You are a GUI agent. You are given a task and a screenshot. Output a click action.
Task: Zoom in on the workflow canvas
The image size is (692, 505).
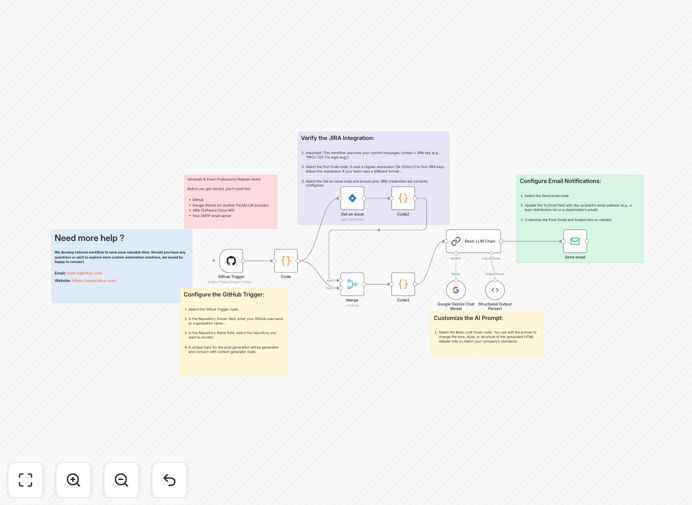click(x=73, y=480)
